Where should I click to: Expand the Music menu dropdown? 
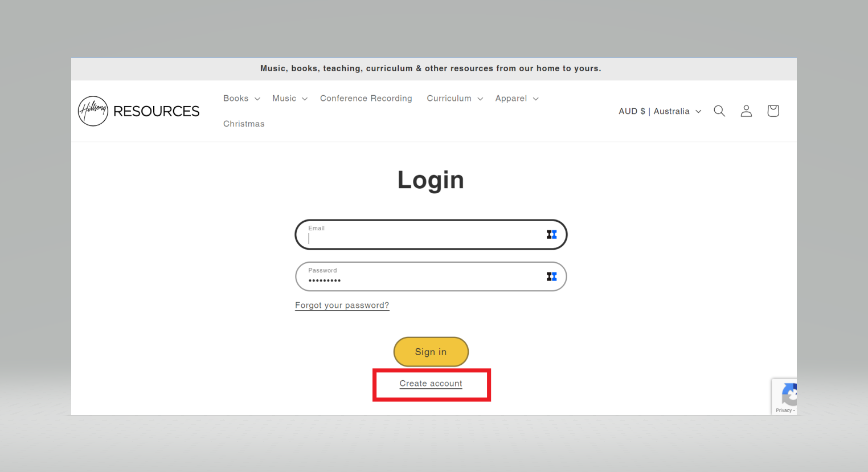(289, 99)
